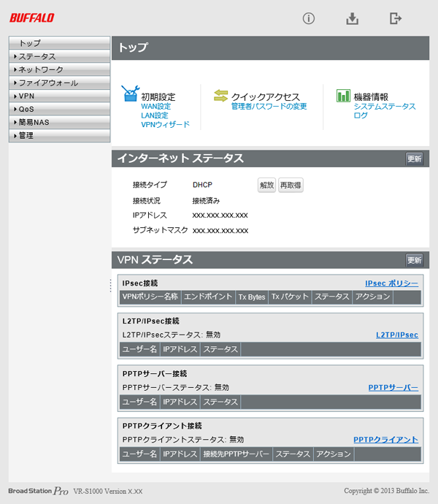Click the IPsec接続 section title
Viewport: 438px width, 504px height.
coord(140,283)
